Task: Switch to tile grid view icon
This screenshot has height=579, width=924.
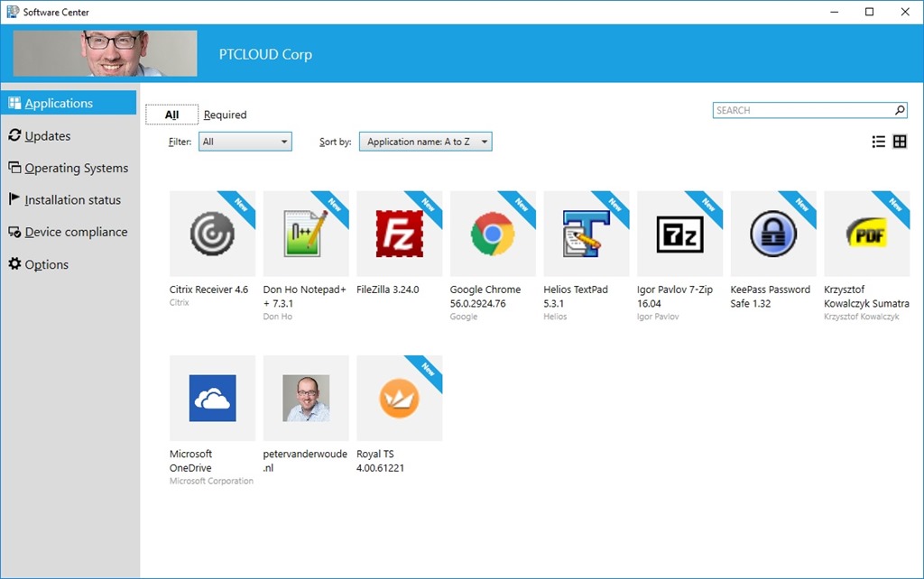Action: point(900,142)
